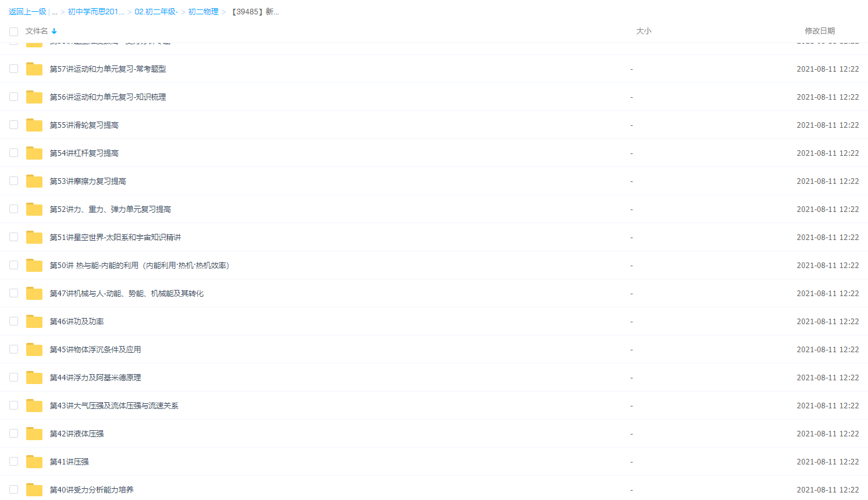Sort files by 修改日期 column header
The height and width of the screenshot is (500, 868).
(x=819, y=31)
